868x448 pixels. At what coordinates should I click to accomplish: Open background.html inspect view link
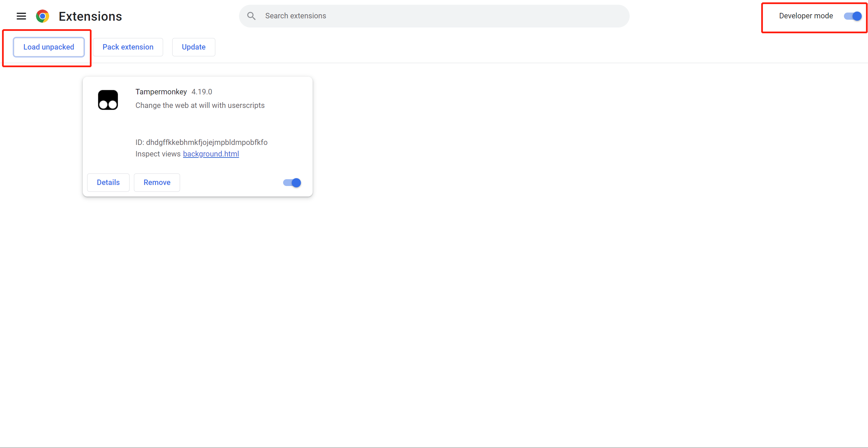click(211, 154)
